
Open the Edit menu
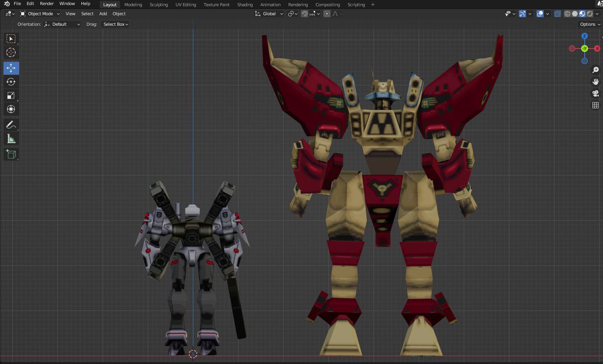coord(31,4)
